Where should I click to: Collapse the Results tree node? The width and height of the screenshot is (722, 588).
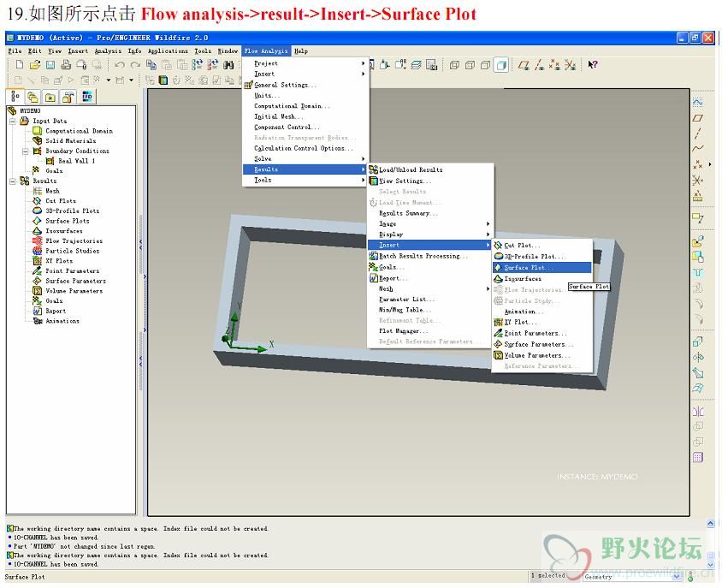click(x=13, y=181)
